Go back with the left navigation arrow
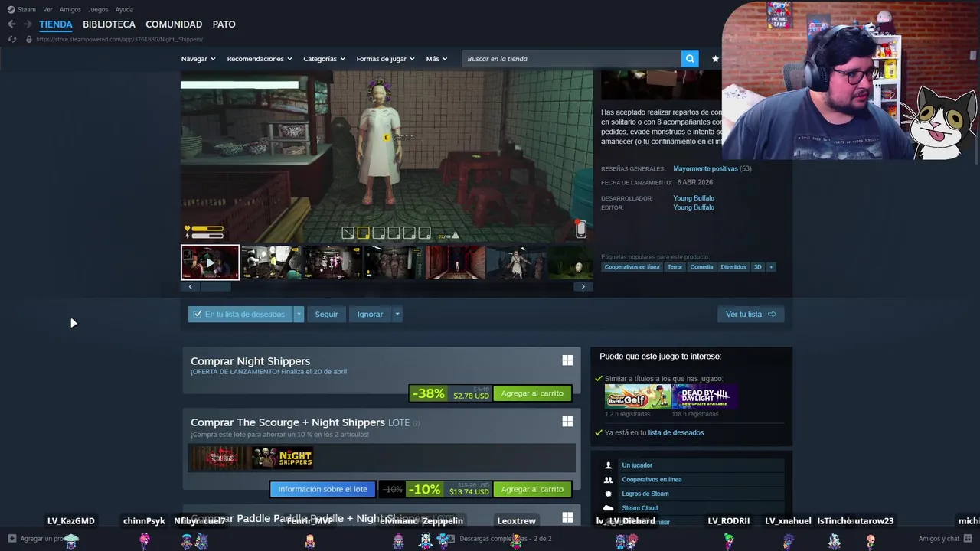The height and width of the screenshot is (551, 980). point(11,24)
